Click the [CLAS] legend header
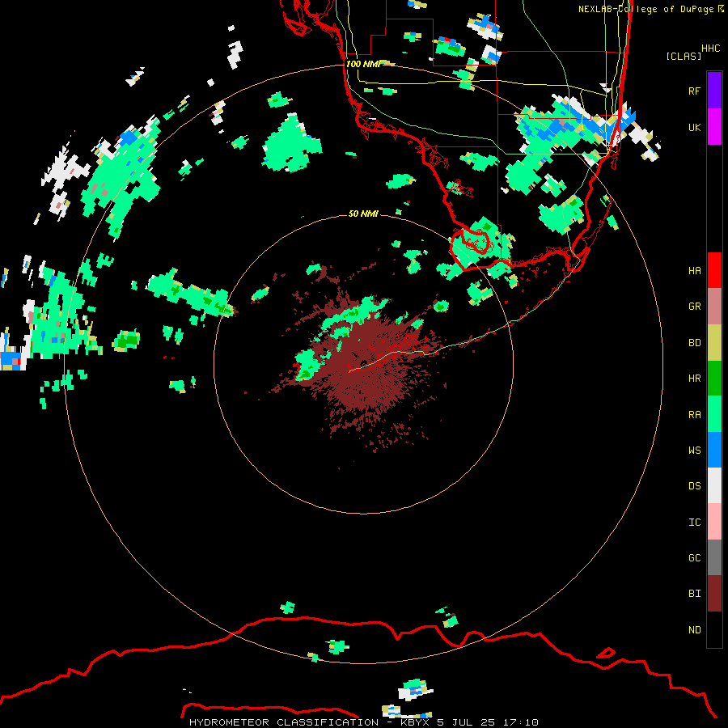The height and width of the screenshot is (728, 728). [684, 56]
